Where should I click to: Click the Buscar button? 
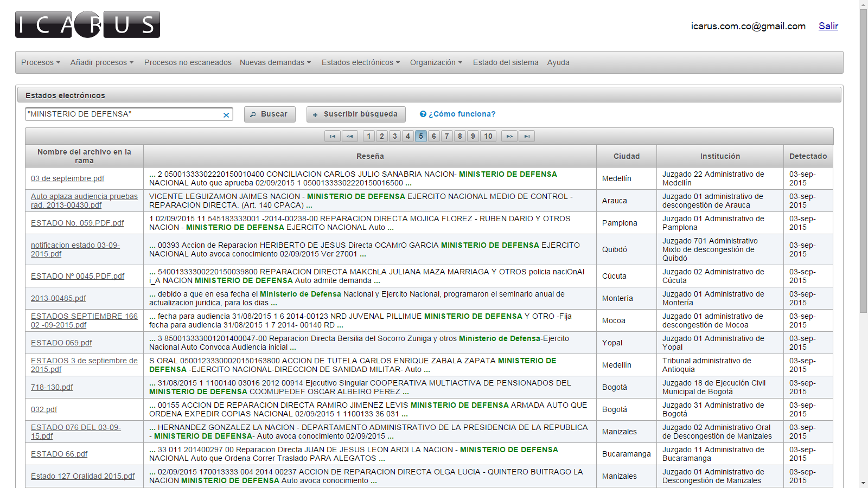[270, 114]
